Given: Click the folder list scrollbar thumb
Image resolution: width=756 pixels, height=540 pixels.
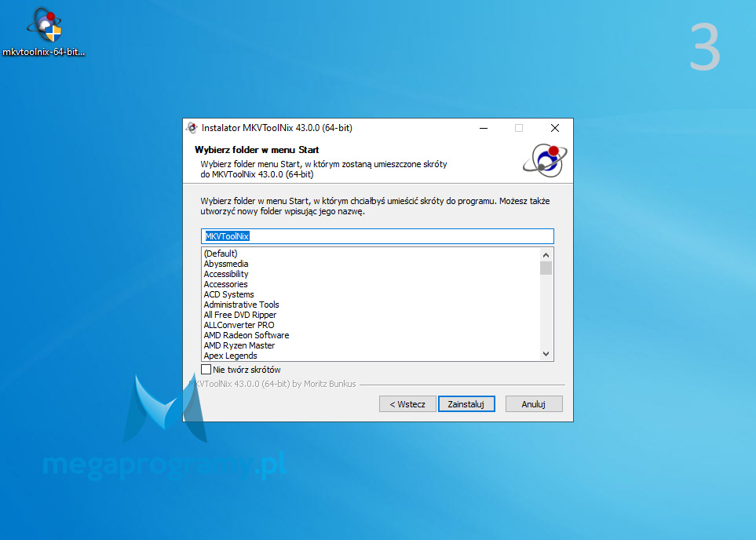Looking at the screenshot, I should tap(546, 268).
